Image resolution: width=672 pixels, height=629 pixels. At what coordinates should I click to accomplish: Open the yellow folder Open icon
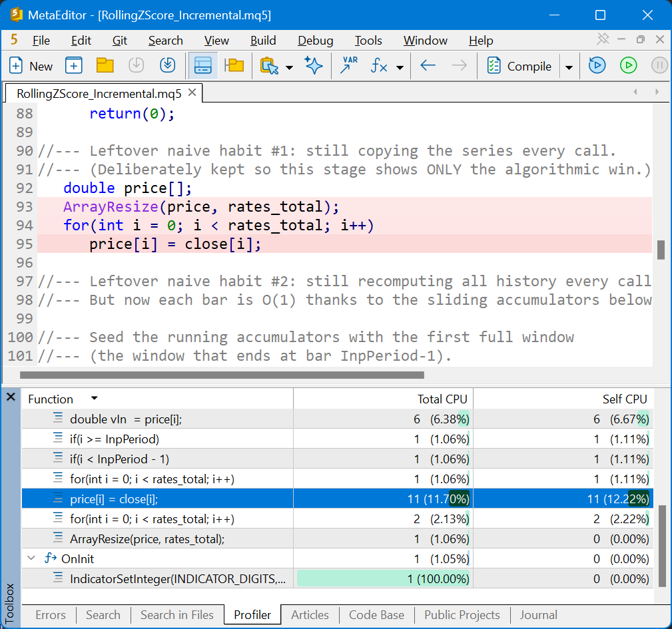click(105, 66)
